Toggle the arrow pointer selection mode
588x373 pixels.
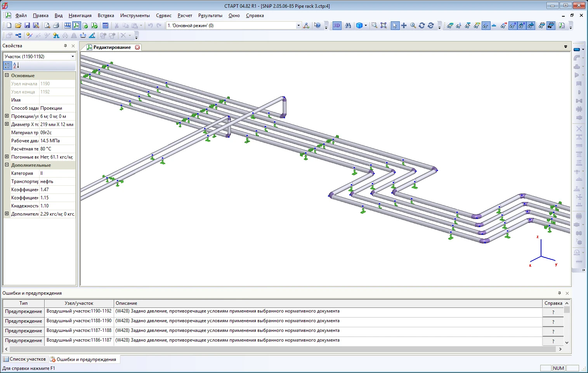(395, 26)
